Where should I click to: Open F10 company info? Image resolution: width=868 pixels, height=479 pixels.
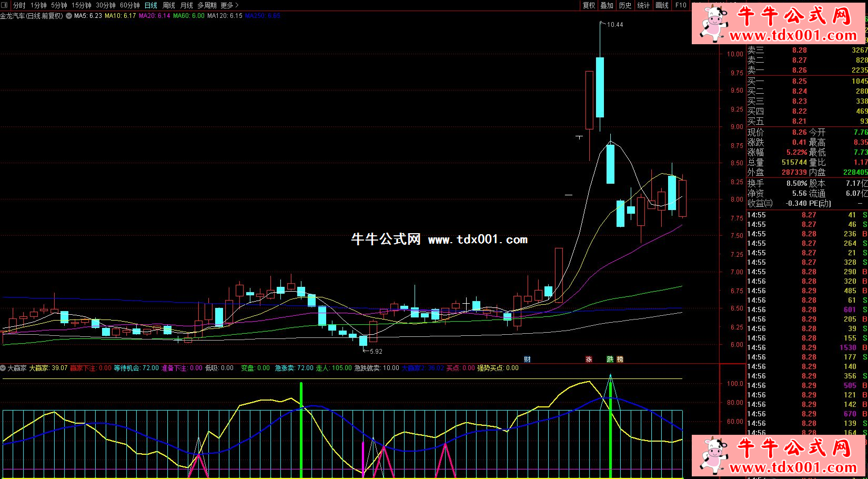pyautogui.click(x=681, y=5)
